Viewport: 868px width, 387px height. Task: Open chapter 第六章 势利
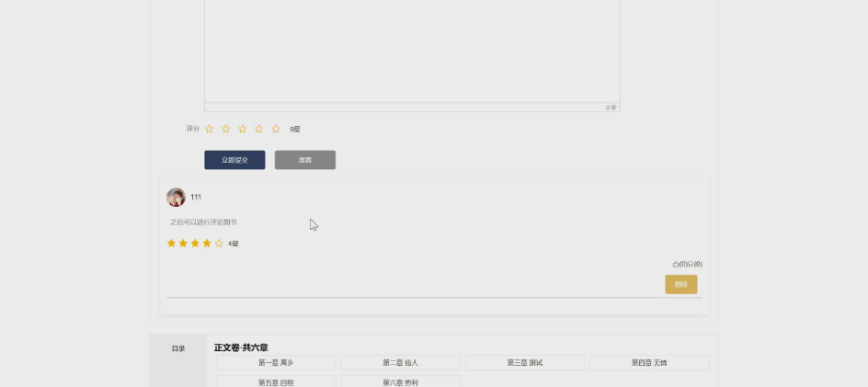pyautogui.click(x=400, y=381)
